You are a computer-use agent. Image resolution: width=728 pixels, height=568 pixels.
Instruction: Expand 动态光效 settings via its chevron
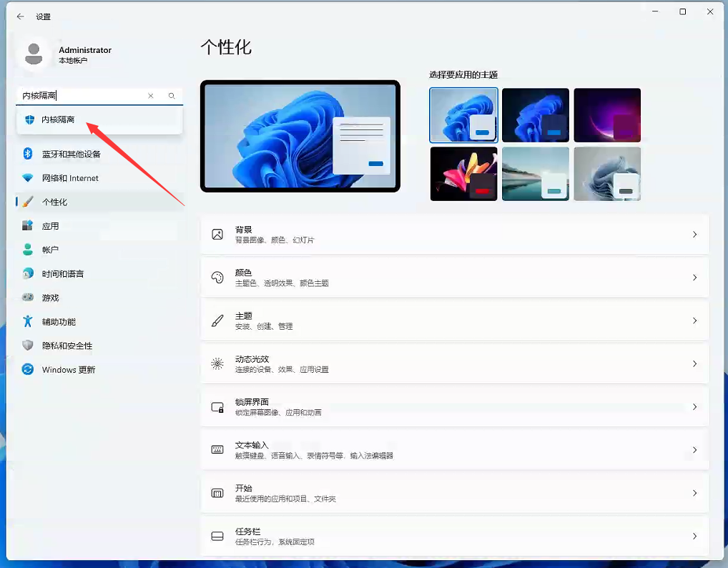click(x=694, y=363)
